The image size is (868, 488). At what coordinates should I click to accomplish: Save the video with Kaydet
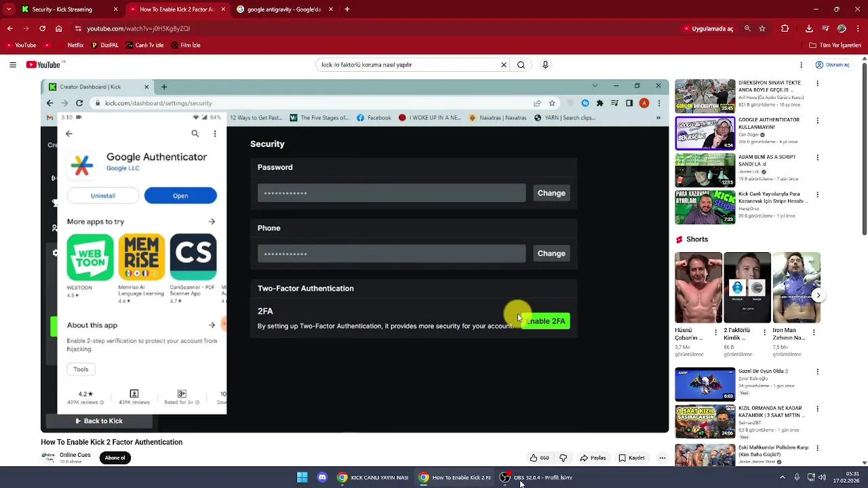click(631, 457)
